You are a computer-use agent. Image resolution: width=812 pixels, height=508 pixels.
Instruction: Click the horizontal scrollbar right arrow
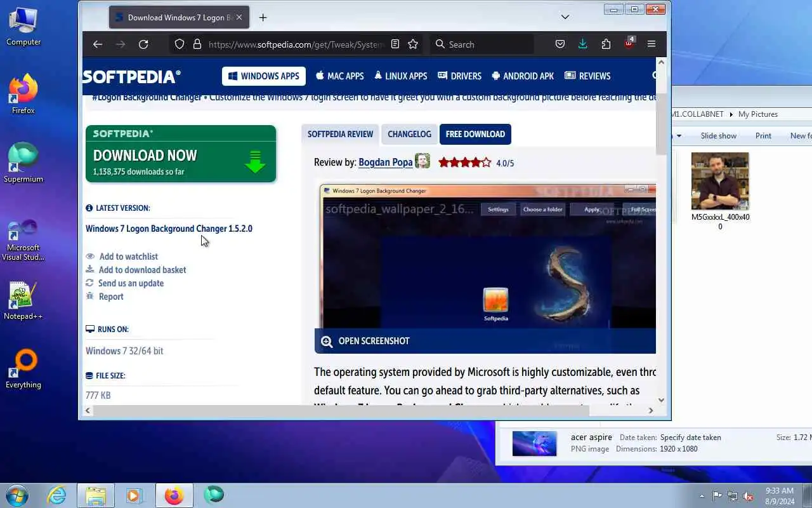click(650, 410)
